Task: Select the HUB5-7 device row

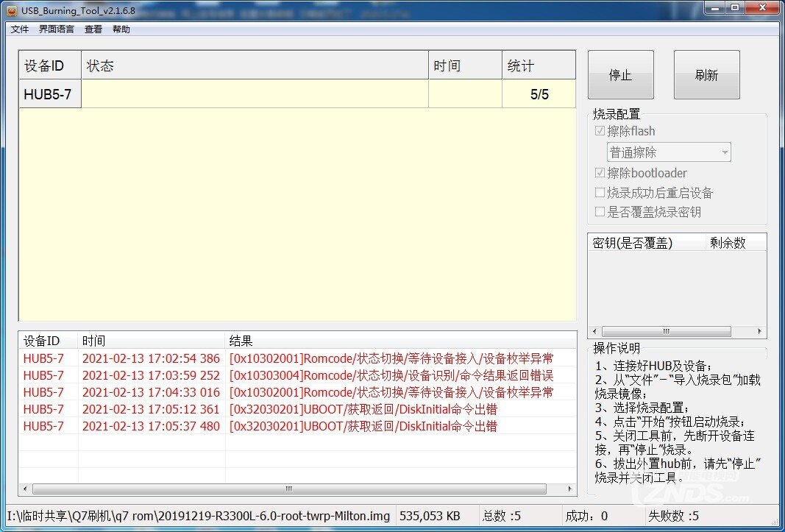Action: pos(49,93)
